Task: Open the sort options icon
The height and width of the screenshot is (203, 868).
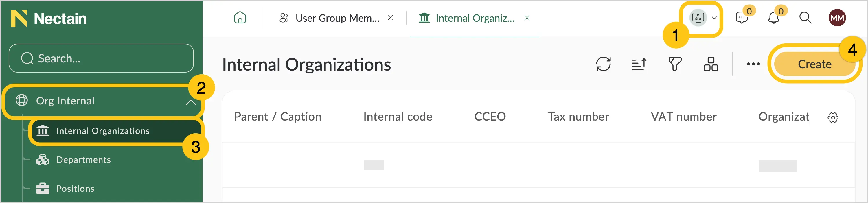Action: click(639, 64)
